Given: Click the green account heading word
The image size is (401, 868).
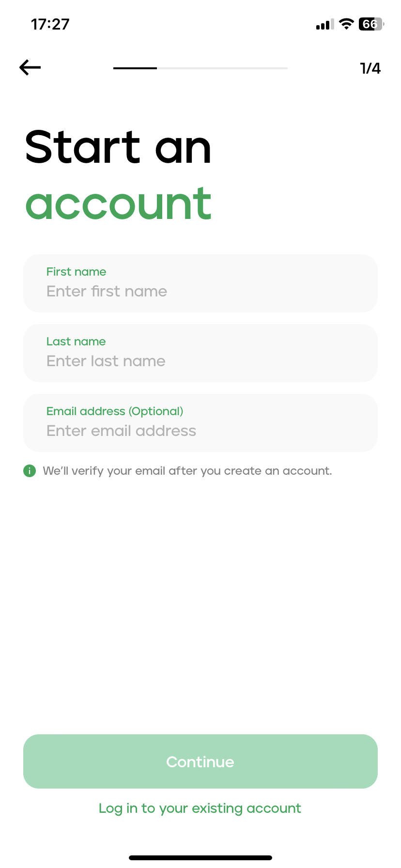Looking at the screenshot, I should 118,204.
